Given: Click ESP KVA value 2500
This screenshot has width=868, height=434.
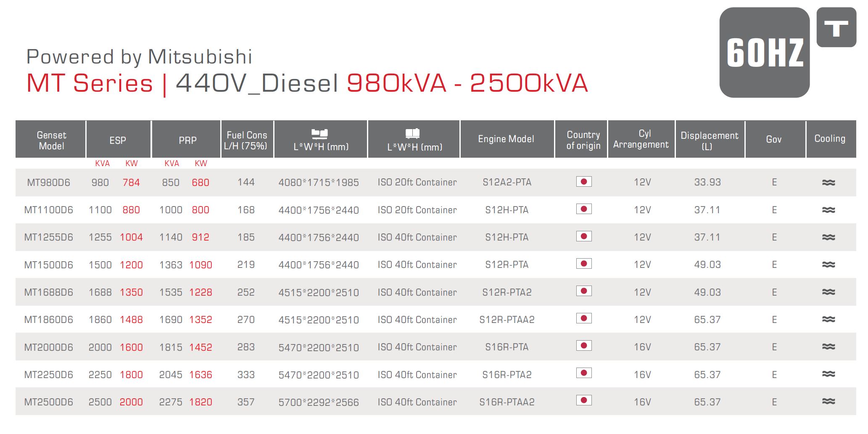Looking at the screenshot, I should pyautogui.click(x=100, y=402).
